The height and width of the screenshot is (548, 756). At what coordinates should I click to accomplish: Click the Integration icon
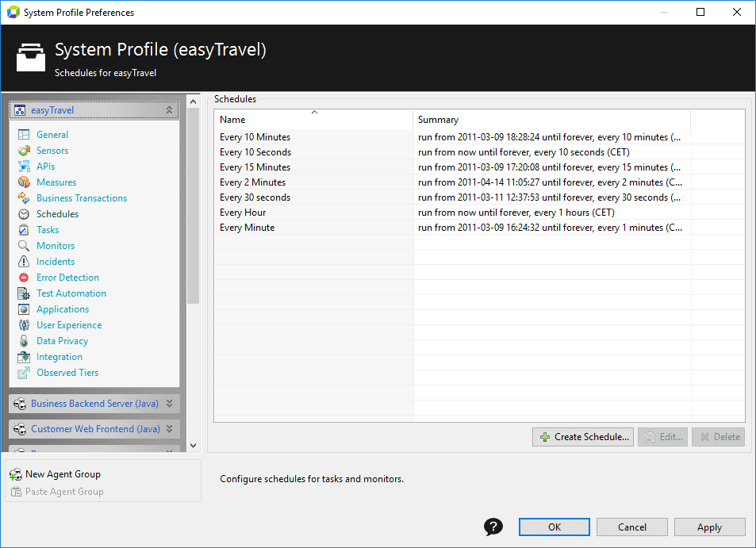[x=24, y=357]
